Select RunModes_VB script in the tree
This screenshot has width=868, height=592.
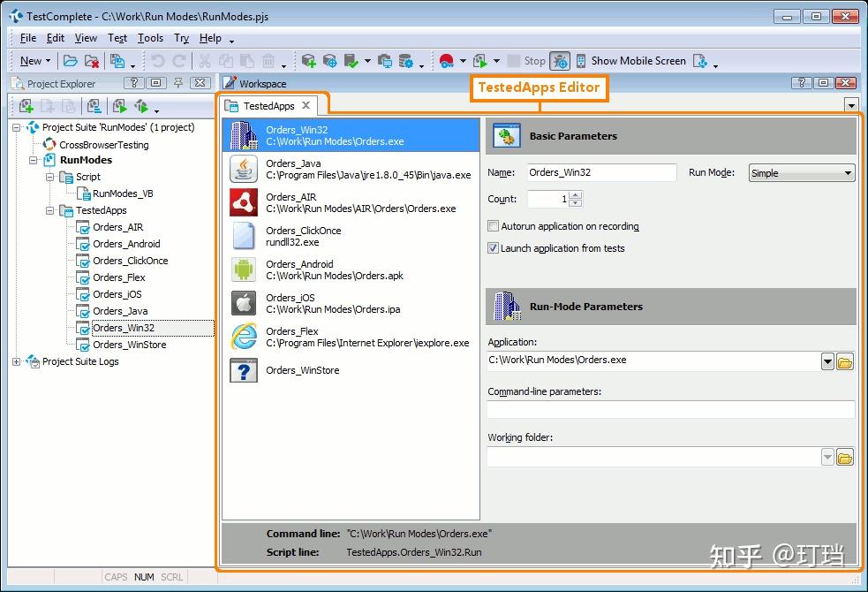(x=123, y=194)
